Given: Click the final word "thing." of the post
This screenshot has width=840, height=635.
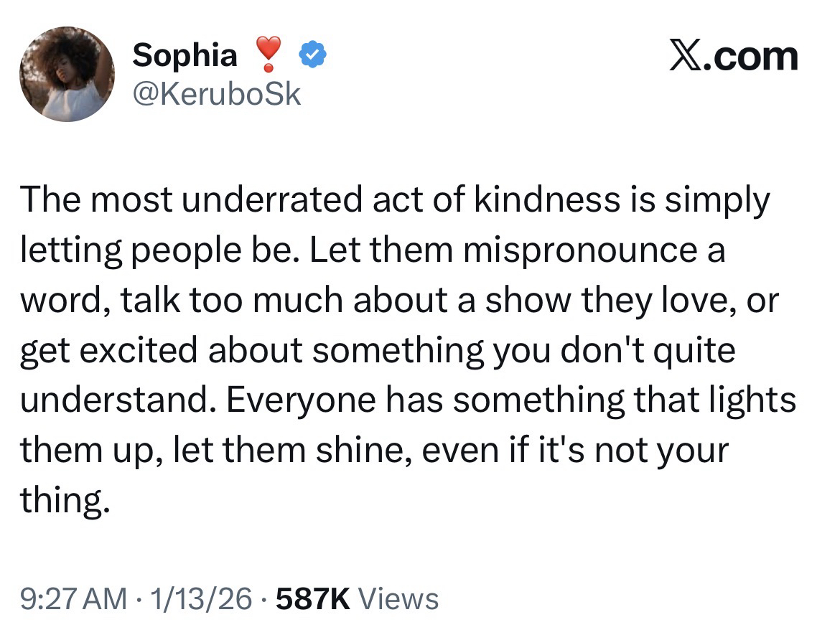Looking at the screenshot, I should pos(65,500).
